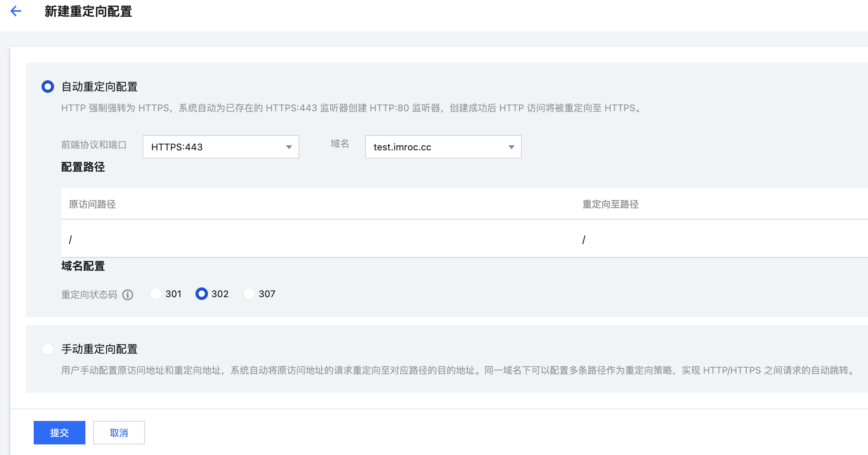Click the 新建重定向配置 page title
868x455 pixels.
pyautogui.click(x=88, y=11)
